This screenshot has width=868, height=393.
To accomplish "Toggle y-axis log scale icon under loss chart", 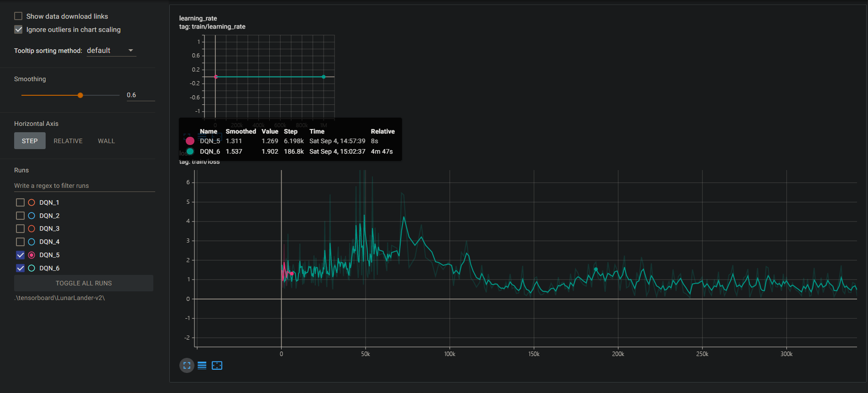I will coord(202,365).
